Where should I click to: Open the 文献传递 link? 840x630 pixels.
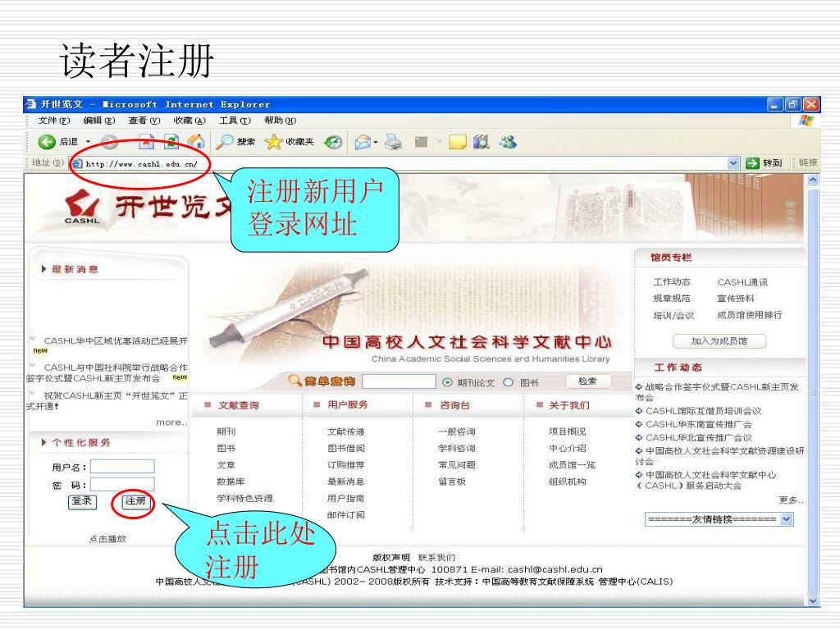(x=345, y=431)
